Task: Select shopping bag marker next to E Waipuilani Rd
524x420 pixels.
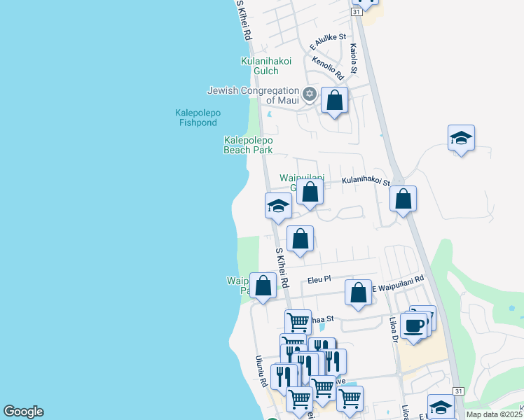Action: click(358, 295)
